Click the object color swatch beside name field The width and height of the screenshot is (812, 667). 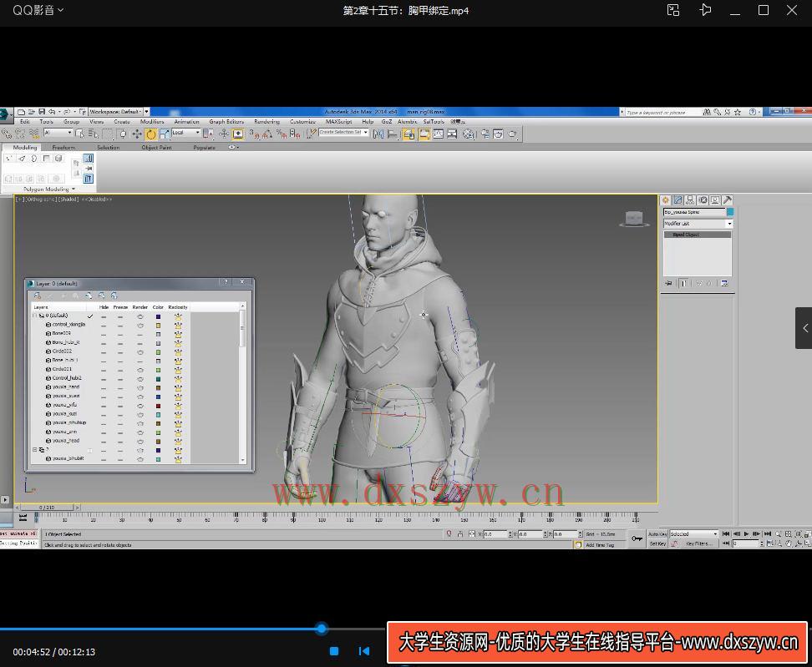[x=730, y=212]
